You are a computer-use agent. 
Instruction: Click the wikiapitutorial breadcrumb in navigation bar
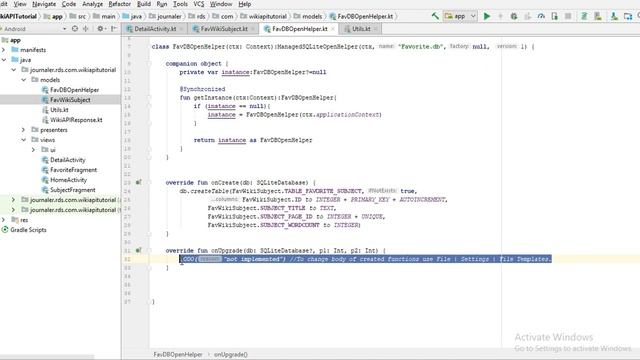tap(264, 16)
